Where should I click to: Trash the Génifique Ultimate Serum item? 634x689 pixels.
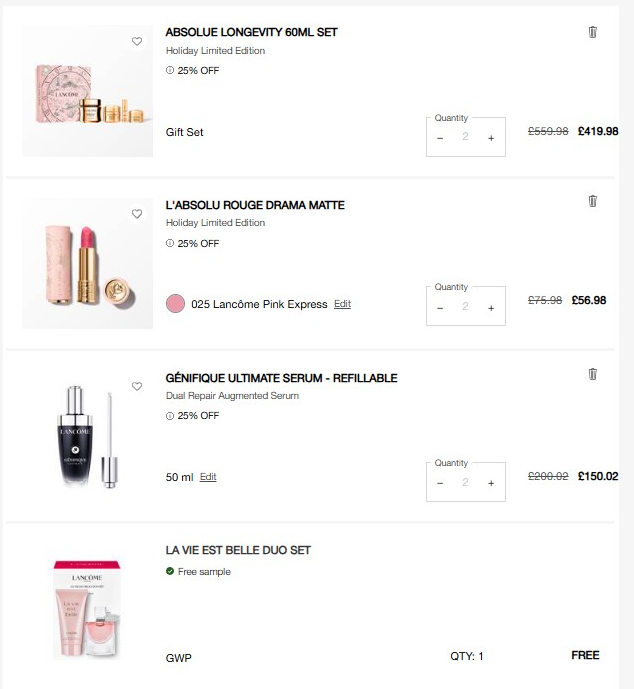click(592, 374)
